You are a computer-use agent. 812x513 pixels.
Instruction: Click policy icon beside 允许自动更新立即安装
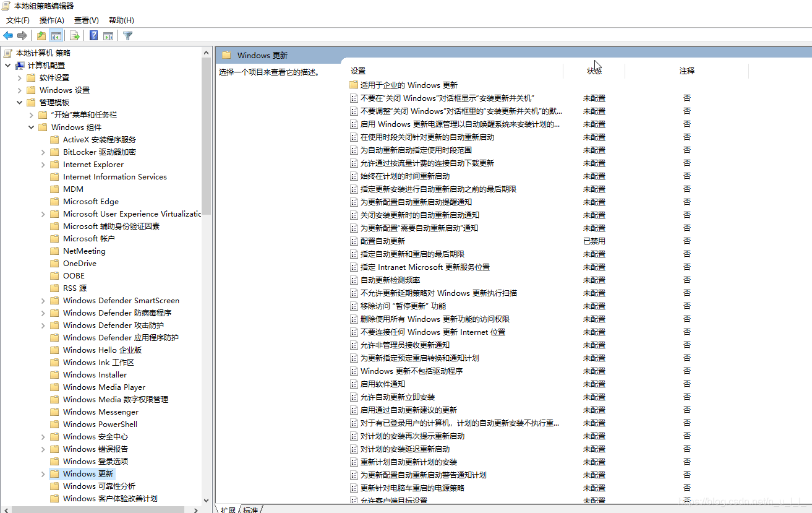click(x=354, y=397)
